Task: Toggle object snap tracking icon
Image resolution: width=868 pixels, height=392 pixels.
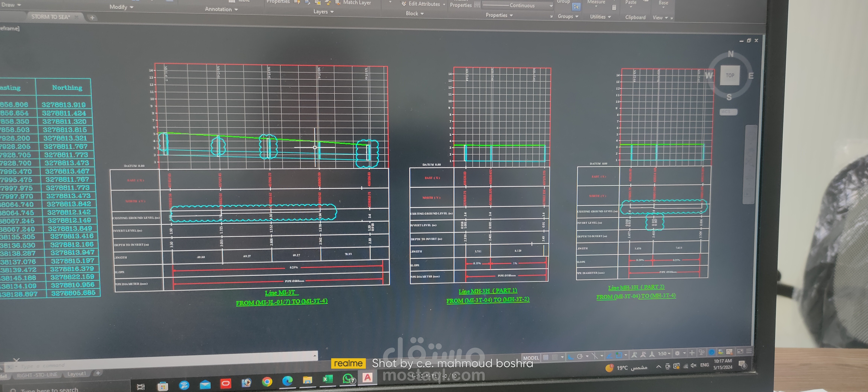Action: tap(610, 356)
